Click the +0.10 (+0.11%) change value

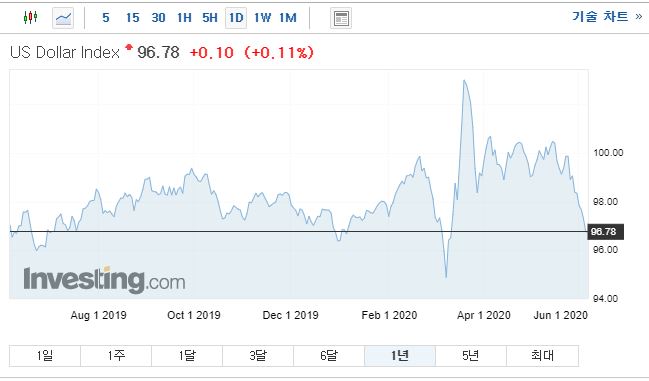click(252, 53)
